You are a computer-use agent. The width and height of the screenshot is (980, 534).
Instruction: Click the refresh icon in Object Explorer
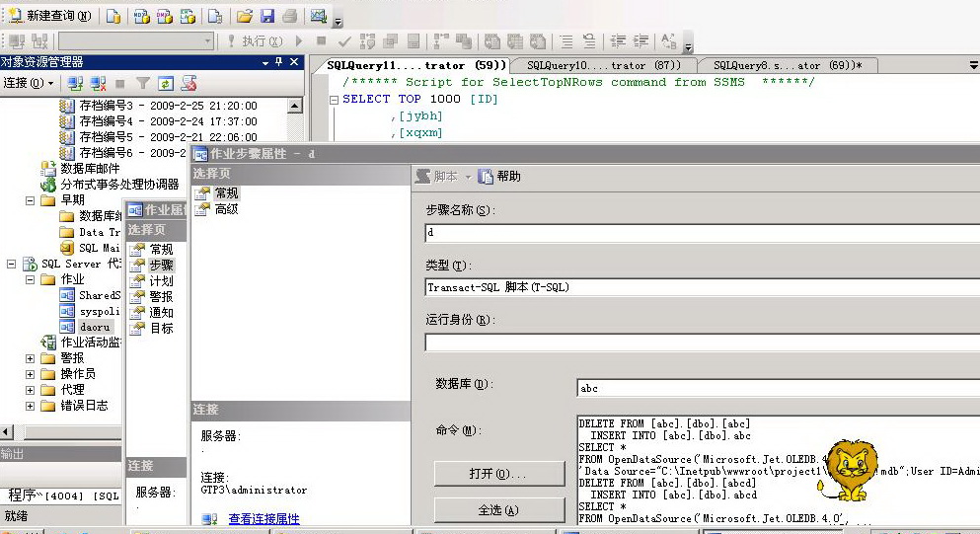[166, 83]
